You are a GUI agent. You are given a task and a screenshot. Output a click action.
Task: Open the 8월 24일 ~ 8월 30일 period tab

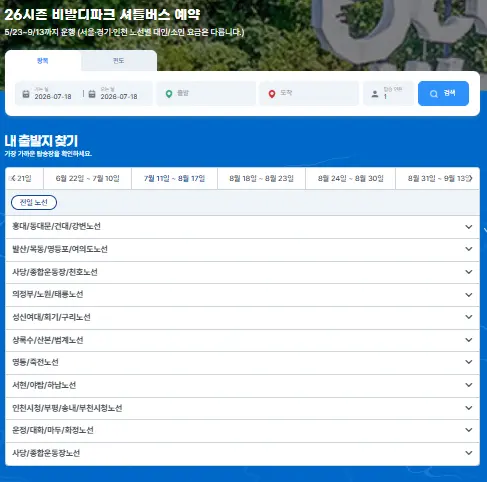[350, 178]
